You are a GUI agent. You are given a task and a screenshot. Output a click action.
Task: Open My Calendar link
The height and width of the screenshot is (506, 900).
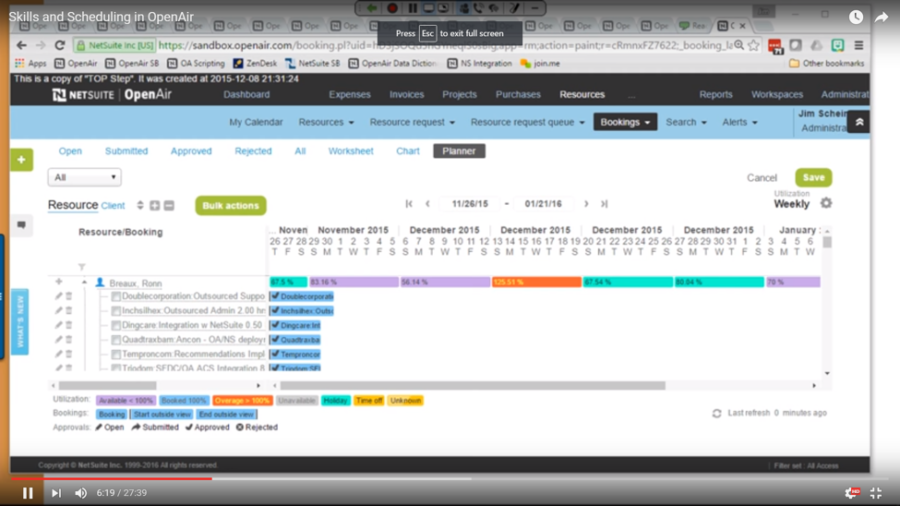(255, 122)
